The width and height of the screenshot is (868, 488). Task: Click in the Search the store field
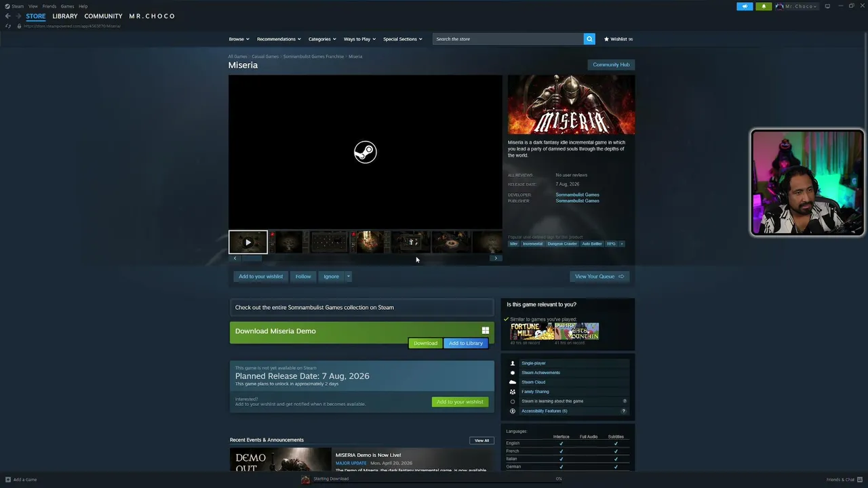[x=508, y=39]
